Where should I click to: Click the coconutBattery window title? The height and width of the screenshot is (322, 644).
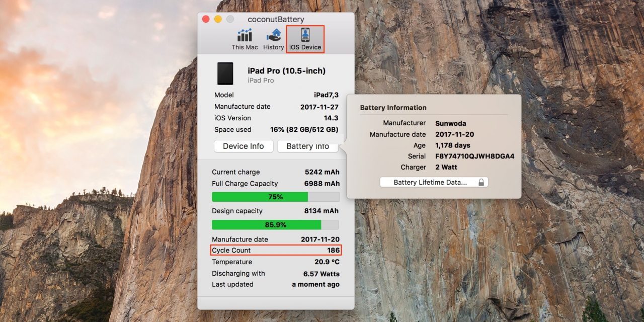tap(276, 19)
